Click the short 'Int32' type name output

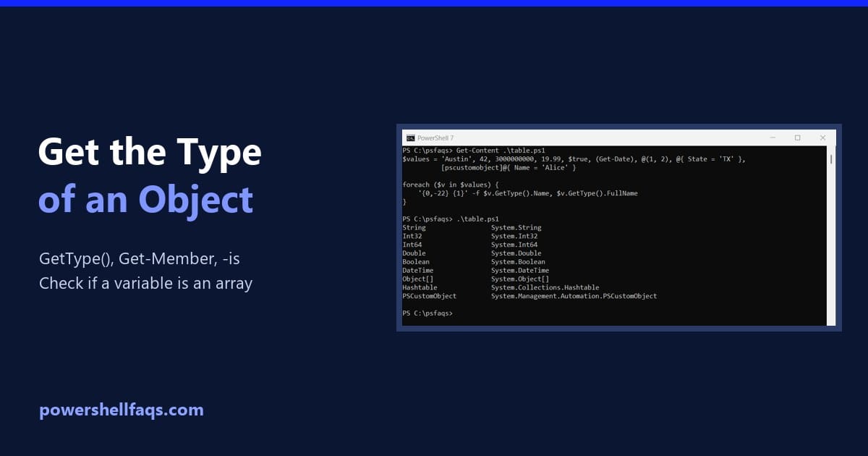[x=412, y=236]
